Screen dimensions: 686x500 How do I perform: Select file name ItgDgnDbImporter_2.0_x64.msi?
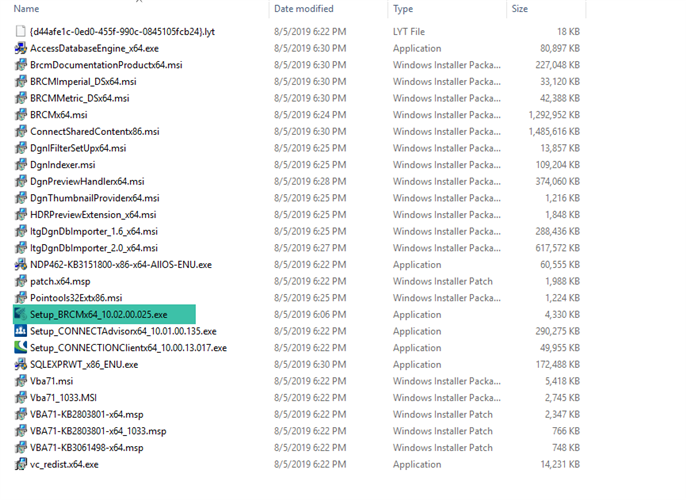94,248
